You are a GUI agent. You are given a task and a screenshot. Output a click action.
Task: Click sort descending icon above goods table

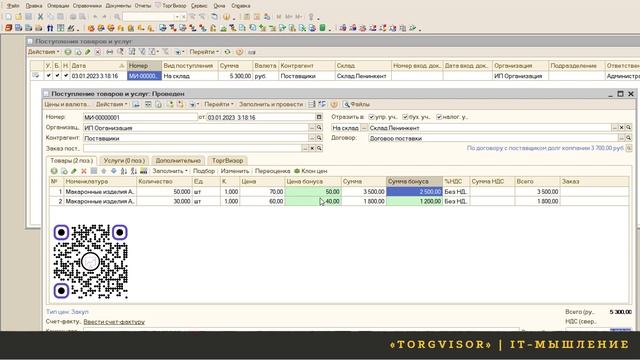133,171
